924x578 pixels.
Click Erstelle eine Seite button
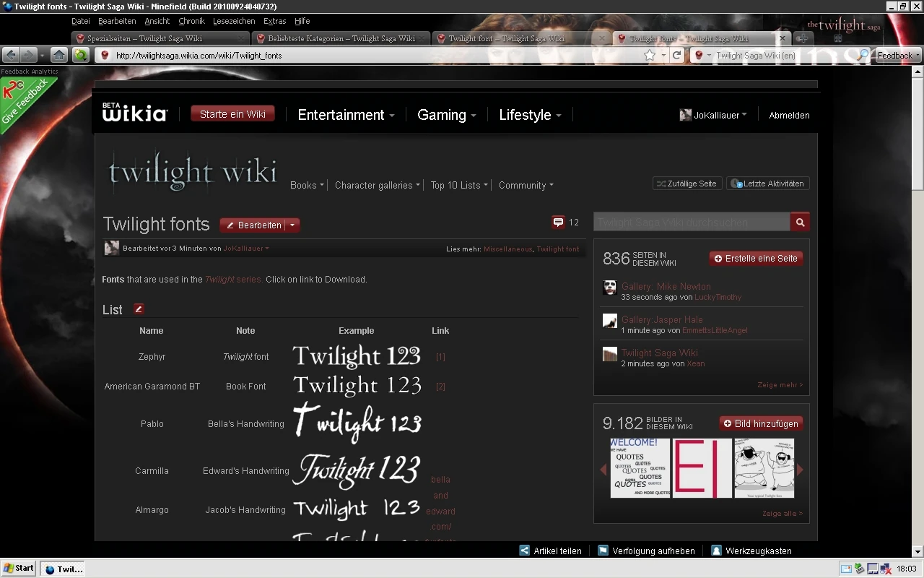click(x=756, y=259)
